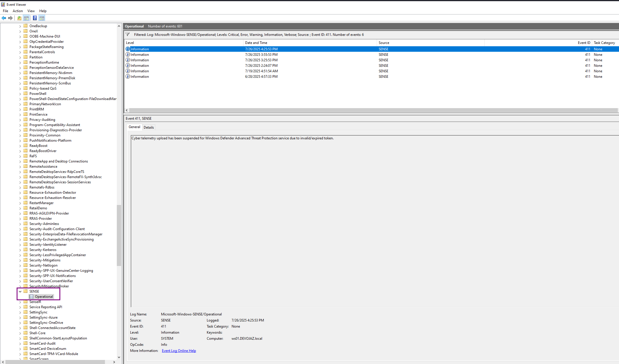Screen dimensions: 619x364
Task: Click the computer name ws01.DEVOJAZ.local
Action: [247, 339]
